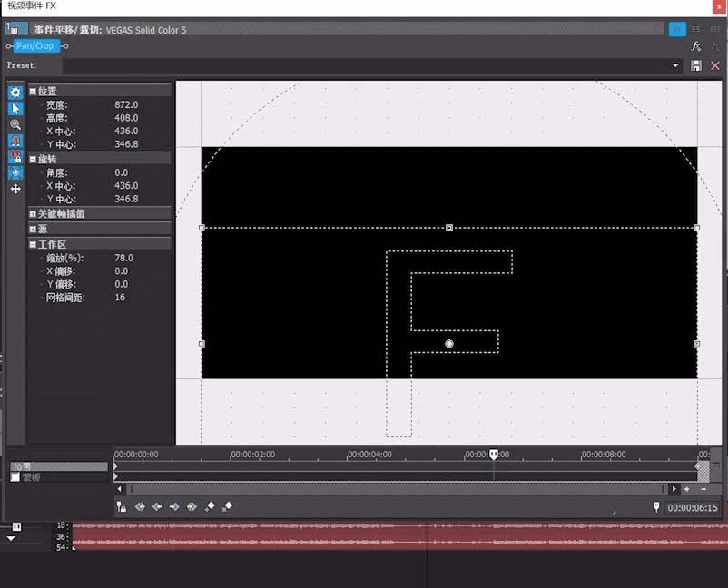Select the normal edit arrow tool
This screenshot has width=728, height=588.
click(15, 109)
